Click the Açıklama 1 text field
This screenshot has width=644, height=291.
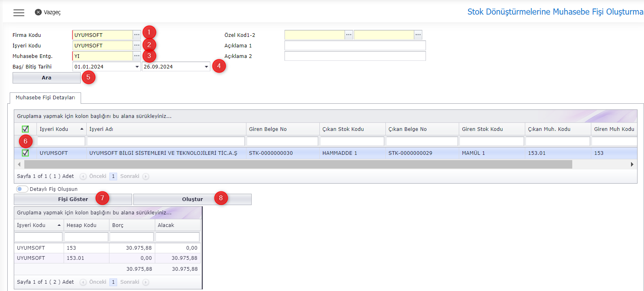[355, 45]
